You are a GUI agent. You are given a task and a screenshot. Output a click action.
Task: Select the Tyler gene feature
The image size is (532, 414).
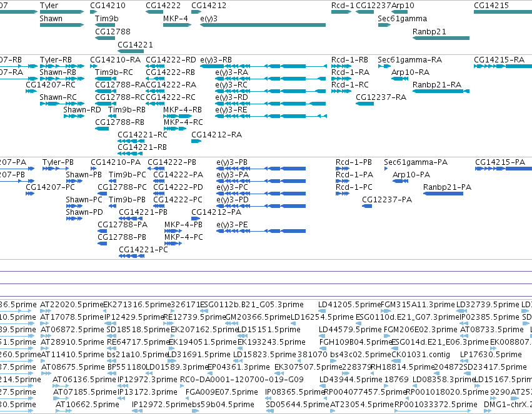click(x=62, y=12)
